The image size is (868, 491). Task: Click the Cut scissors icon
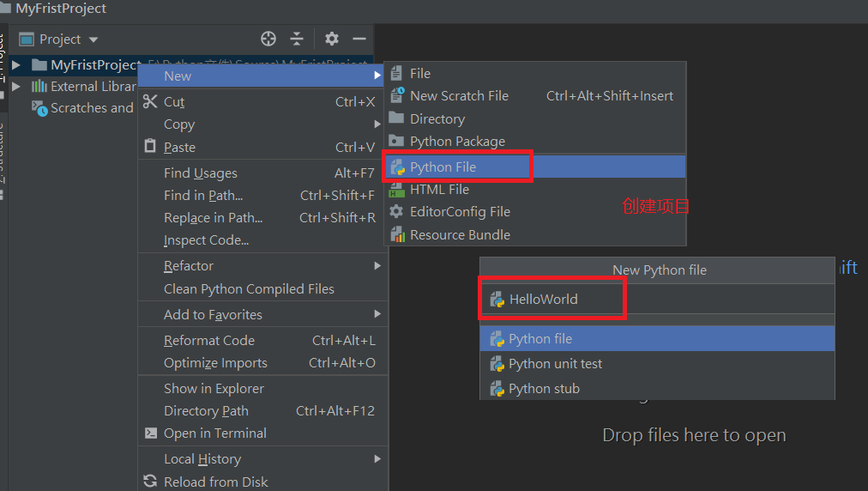click(x=151, y=101)
